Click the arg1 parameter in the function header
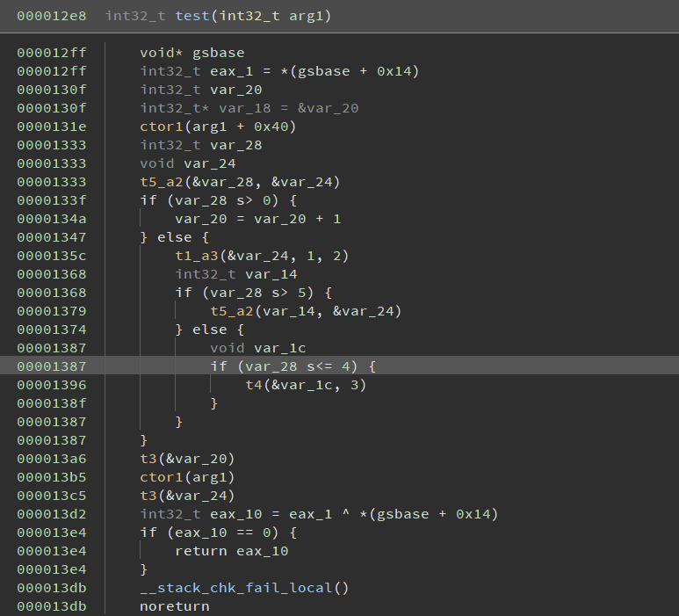Viewport: 679px width, 616px height. click(307, 16)
